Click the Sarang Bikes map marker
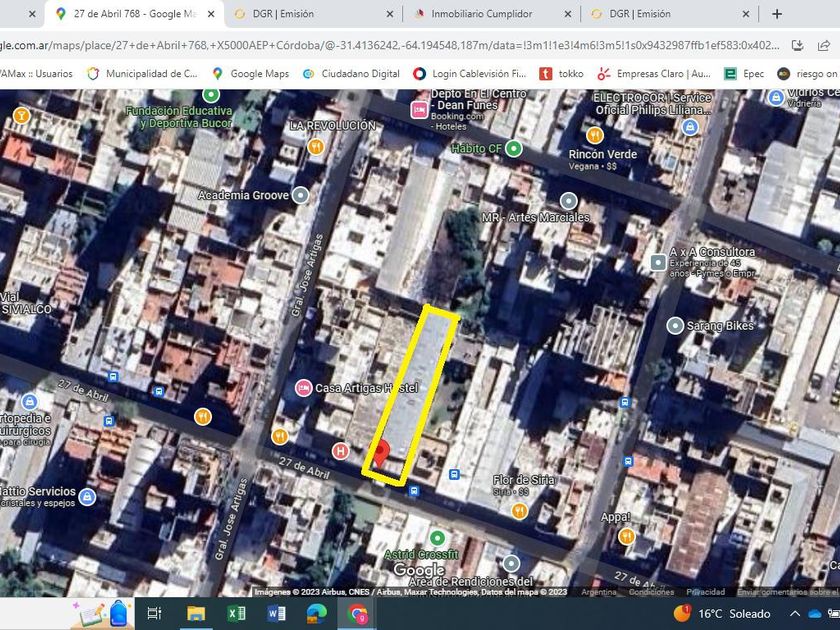The image size is (840, 630). pos(675,326)
